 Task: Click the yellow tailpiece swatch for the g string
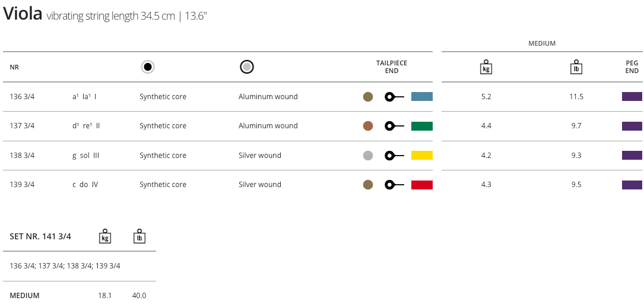(422, 156)
